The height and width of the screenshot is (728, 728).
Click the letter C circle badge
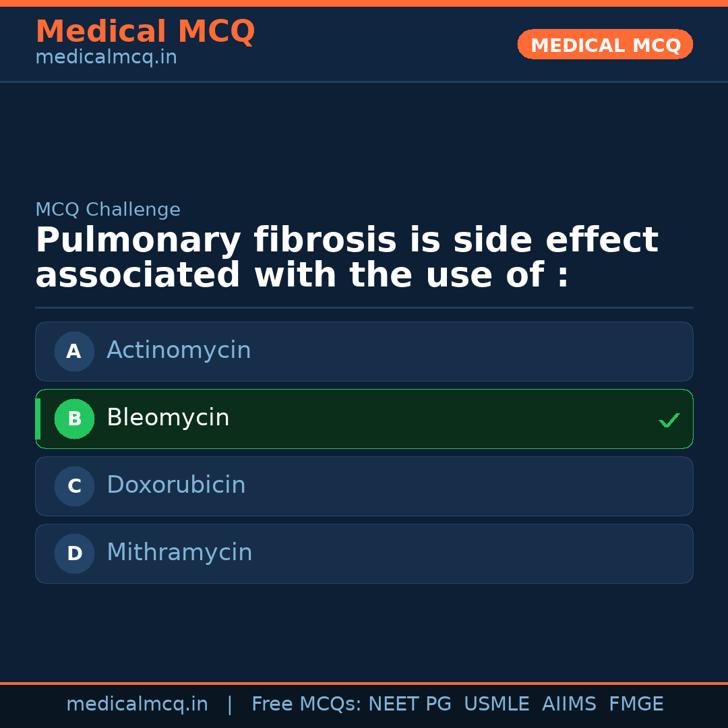(74, 486)
